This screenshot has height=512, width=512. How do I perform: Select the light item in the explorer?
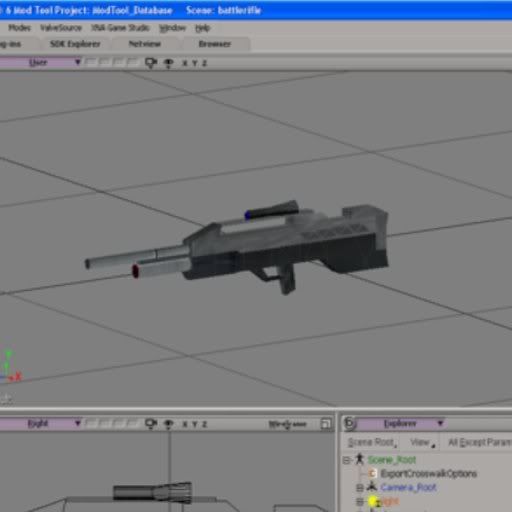pos(390,501)
